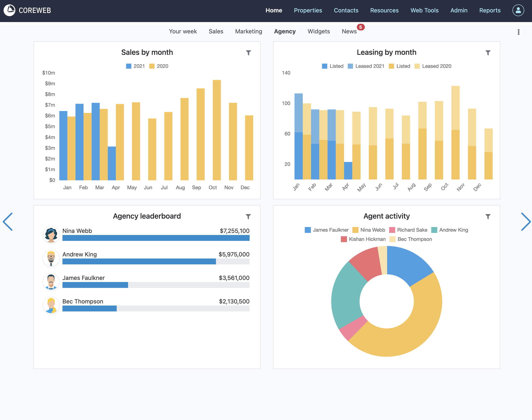Click the CoreWeb sailboat logo
532x420 pixels.
(10, 10)
